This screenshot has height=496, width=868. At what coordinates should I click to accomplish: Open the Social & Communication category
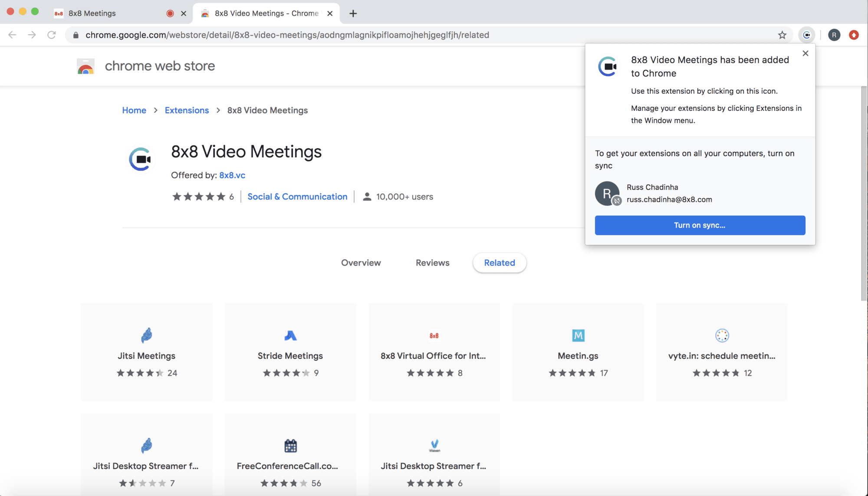coord(297,197)
